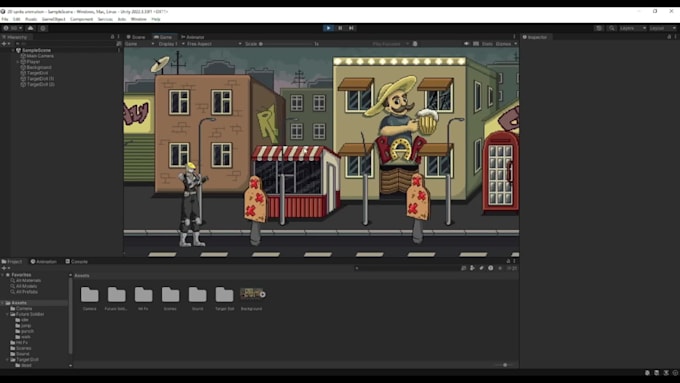Image resolution: width=680 pixels, height=383 pixels.
Task: Open the cloud services icon
Action: point(30,28)
